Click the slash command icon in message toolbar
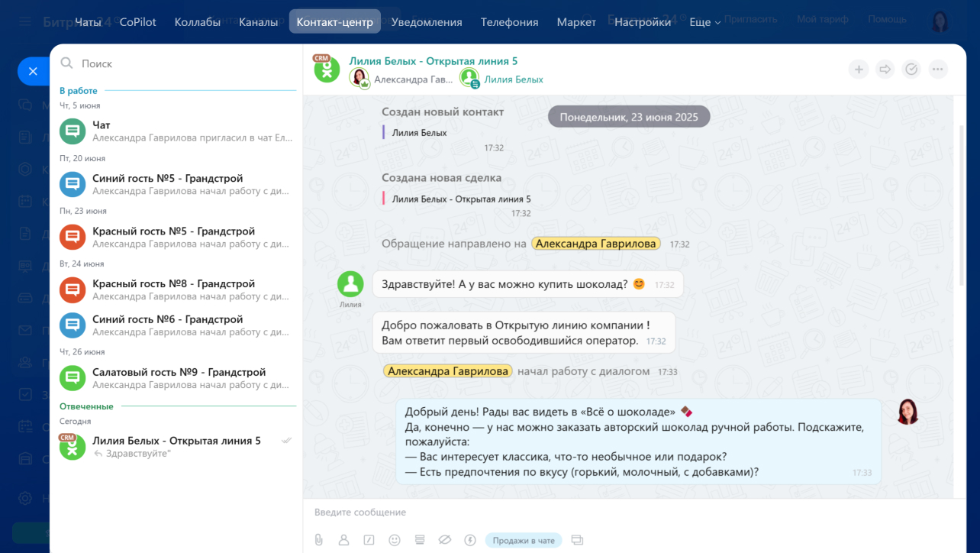The width and height of the screenshot is (980, 553). pyautogui.click(x=369, y=540)
